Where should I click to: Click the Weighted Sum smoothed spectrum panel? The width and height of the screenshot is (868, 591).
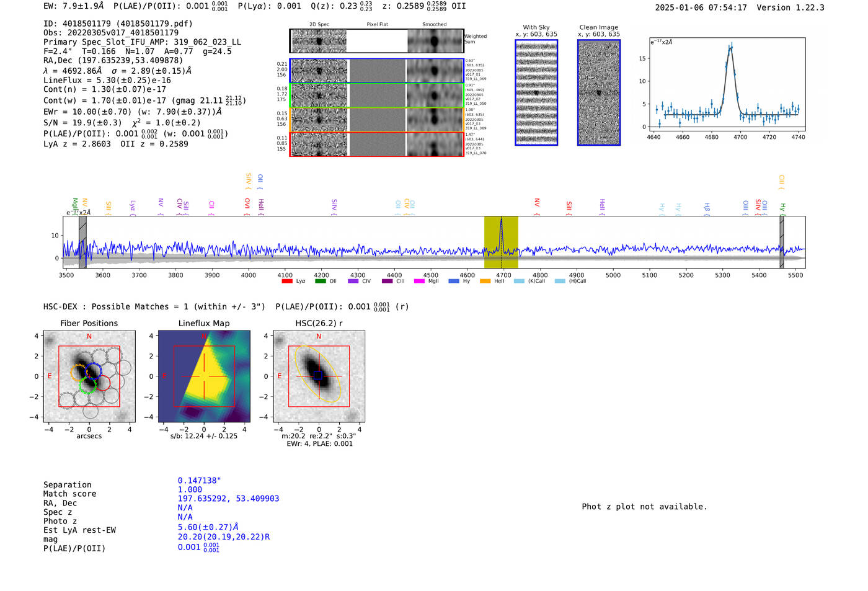tap(435, 41)
